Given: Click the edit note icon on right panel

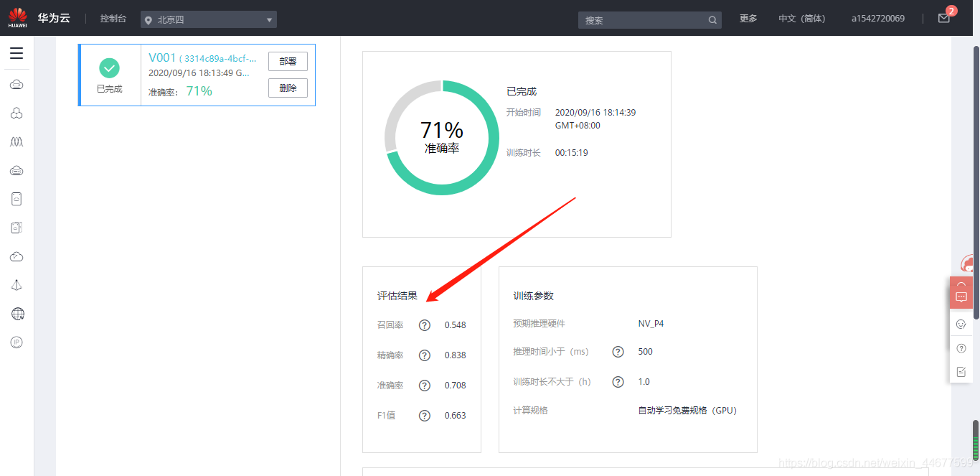Looking at the screenshot, I should click(x=961, y=372).
